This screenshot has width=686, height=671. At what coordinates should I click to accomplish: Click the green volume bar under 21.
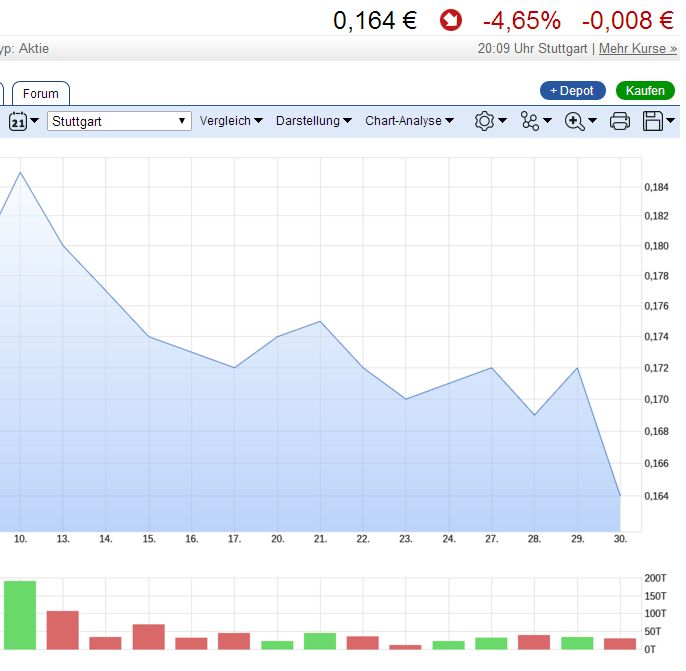point(320,641)
